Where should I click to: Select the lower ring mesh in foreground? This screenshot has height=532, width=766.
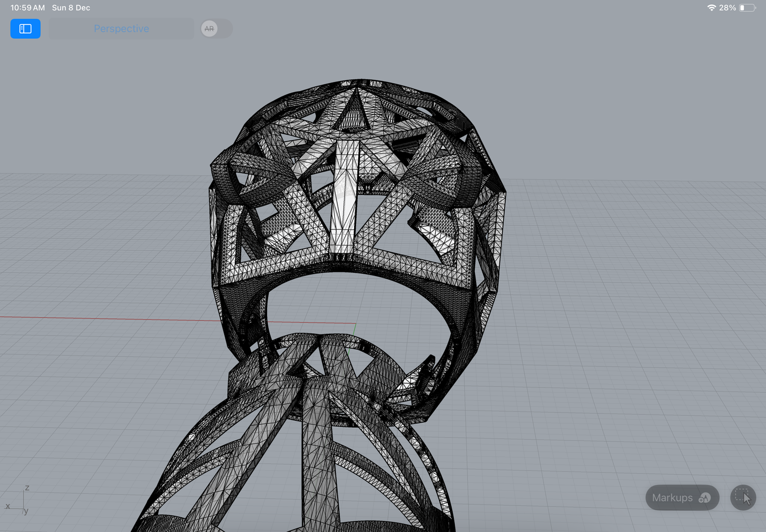318,450
